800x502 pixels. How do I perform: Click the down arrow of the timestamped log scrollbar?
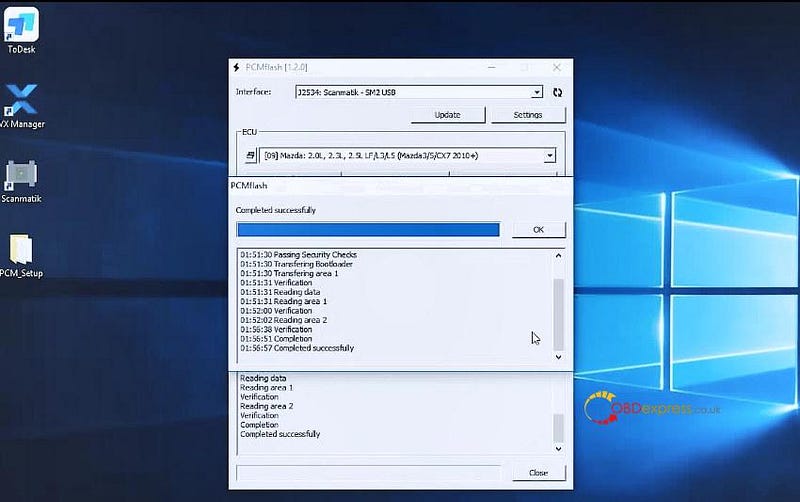[558, 357]
